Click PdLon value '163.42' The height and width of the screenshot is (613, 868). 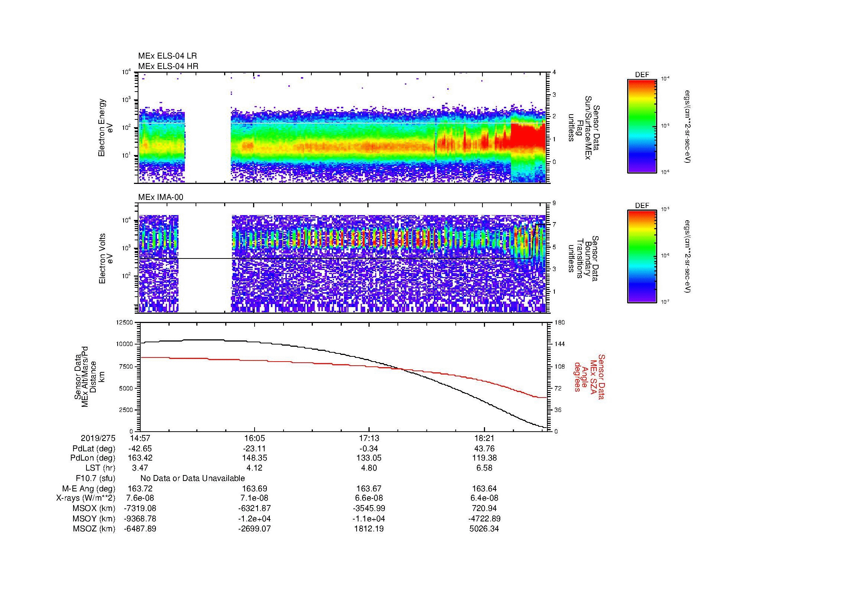[140, 458]
